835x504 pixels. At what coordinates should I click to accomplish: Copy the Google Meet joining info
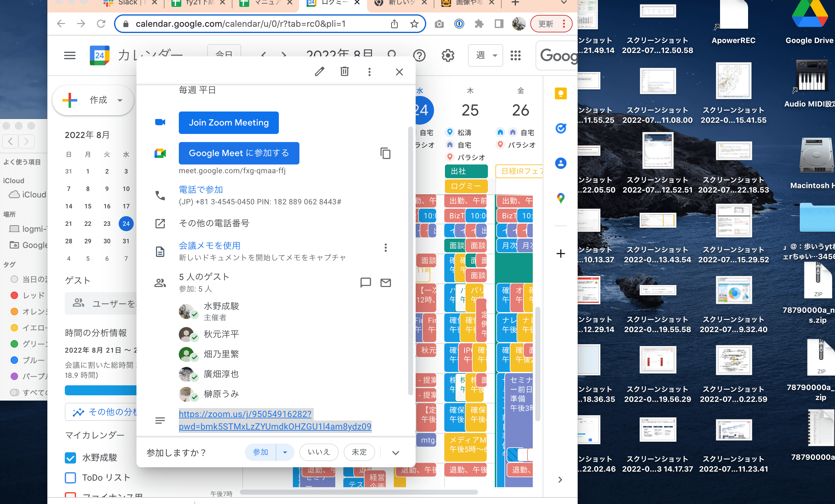click(385, 154)
